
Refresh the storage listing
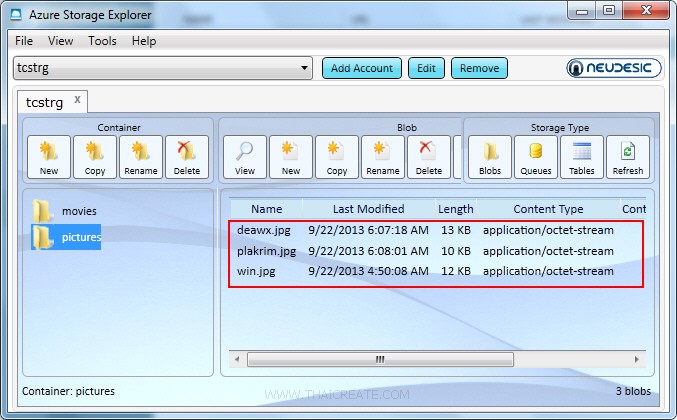pyautogui.click(x=628, y=157)
